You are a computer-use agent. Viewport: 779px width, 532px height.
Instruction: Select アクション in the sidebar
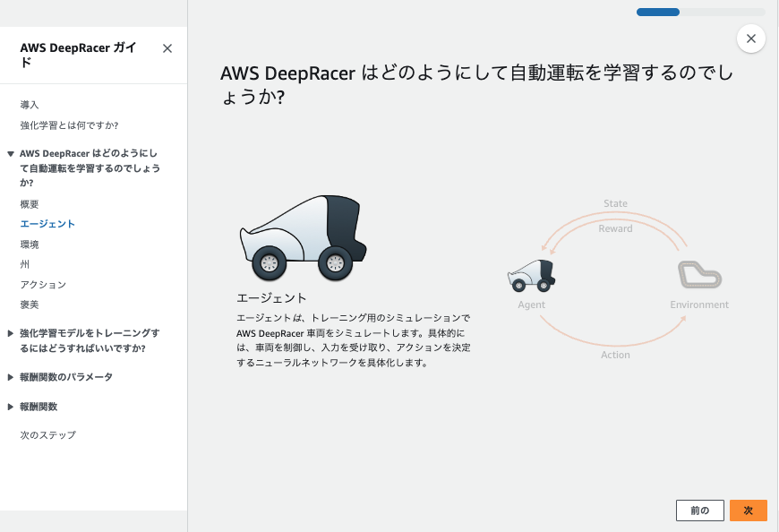tap(41, 284)
